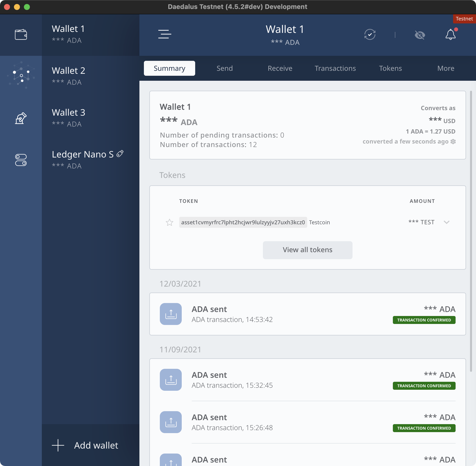The height and width of the screenshot is (466, 476).
Task: Select Wallet 3 in the sidebar
Action: pos(91,118)
